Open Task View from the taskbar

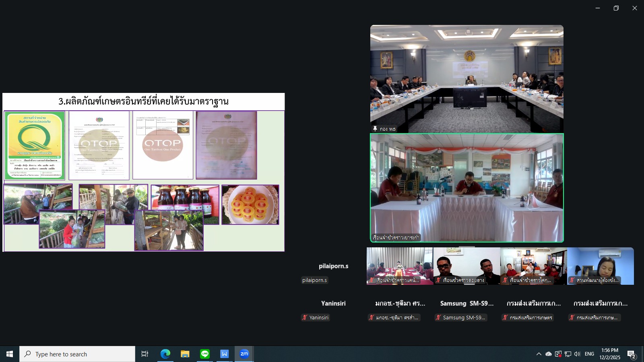[x=145, y=354]
